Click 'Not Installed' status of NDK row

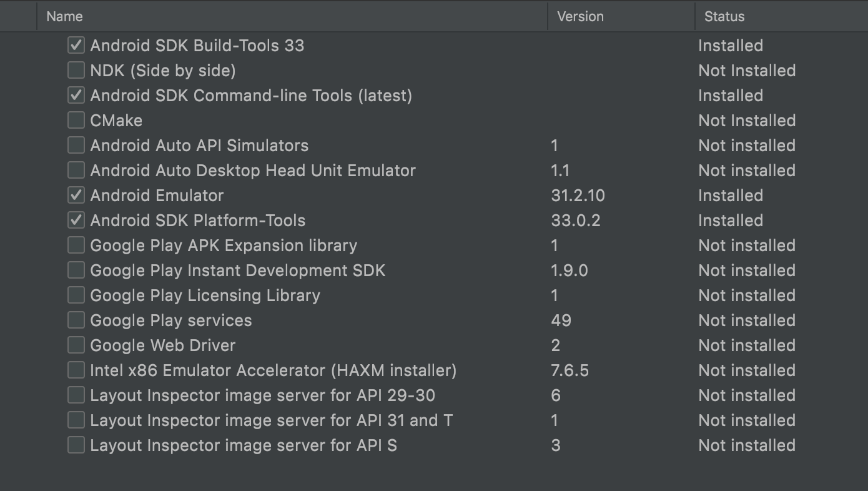(x=747, y=71)
